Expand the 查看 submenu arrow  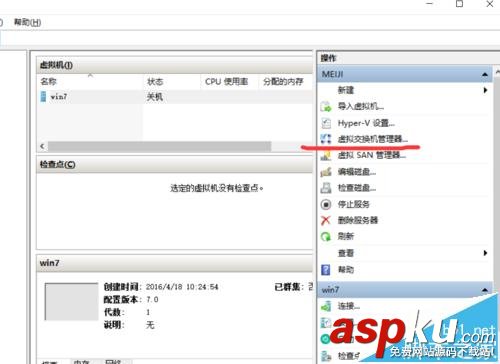coord(485,253)
